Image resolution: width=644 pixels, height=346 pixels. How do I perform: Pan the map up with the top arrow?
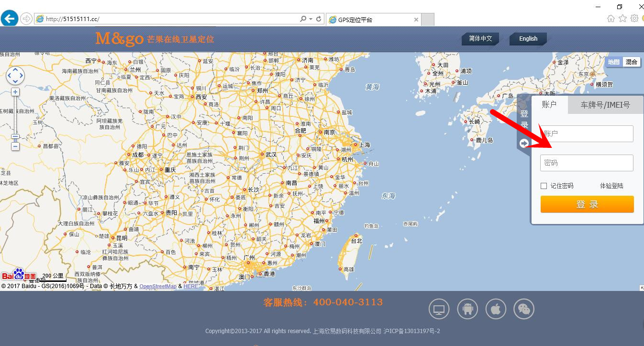[15, 69]
